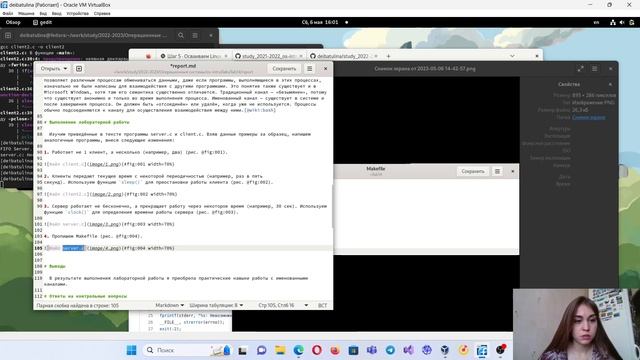Open VirtualBox from the taskbar
The height and width of the screenshot is (360, 640).
(x=445, y=350)
